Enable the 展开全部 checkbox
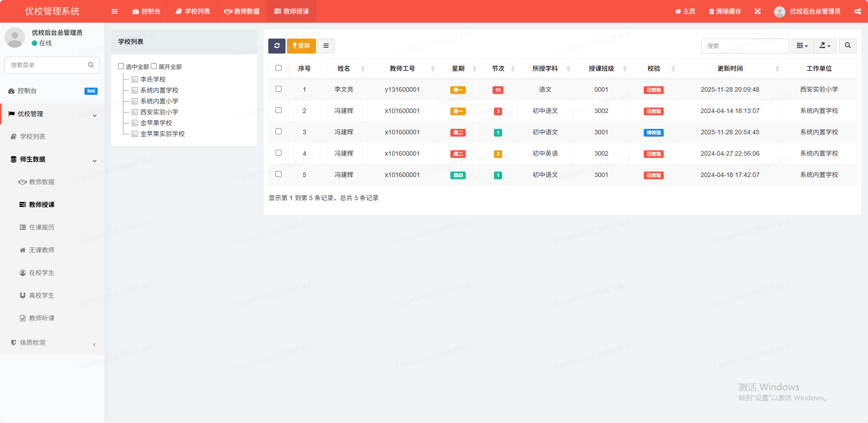 pos(154,66)
